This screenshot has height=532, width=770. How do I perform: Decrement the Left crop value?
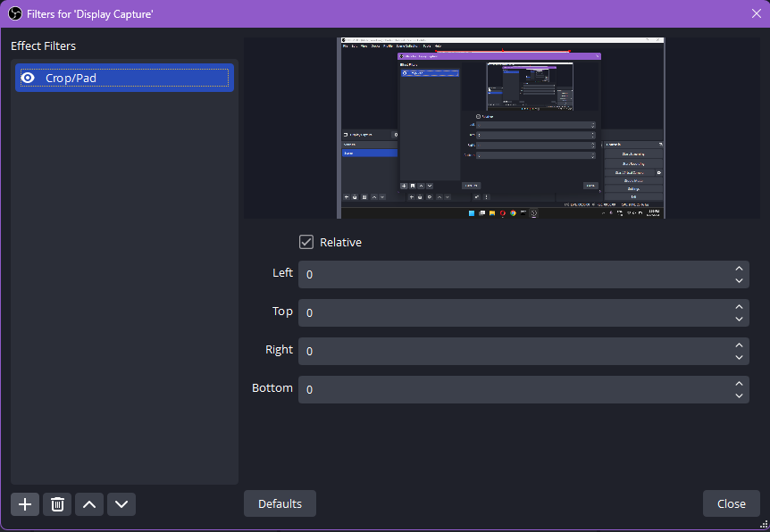pos(739,280)
